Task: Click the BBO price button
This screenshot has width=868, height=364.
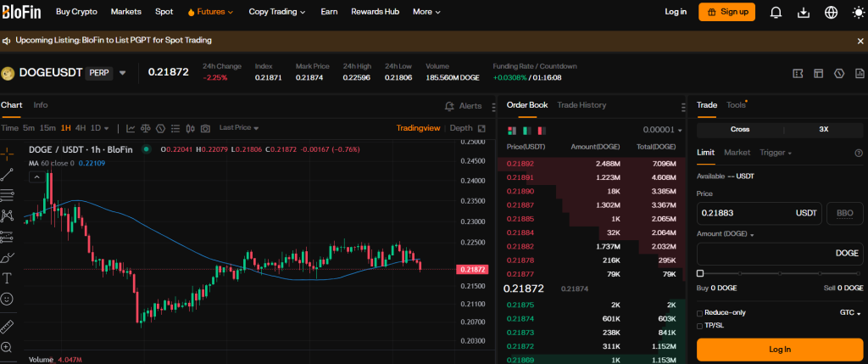Action: (845, 213)
